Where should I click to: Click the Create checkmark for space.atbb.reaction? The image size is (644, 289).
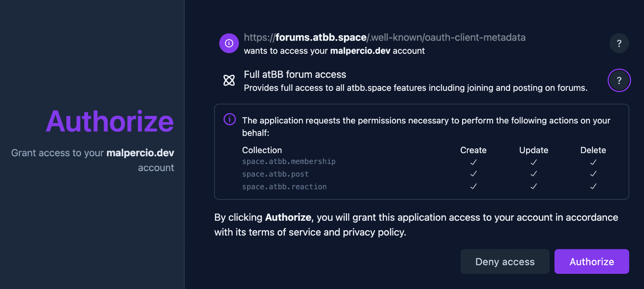[473, 186]
